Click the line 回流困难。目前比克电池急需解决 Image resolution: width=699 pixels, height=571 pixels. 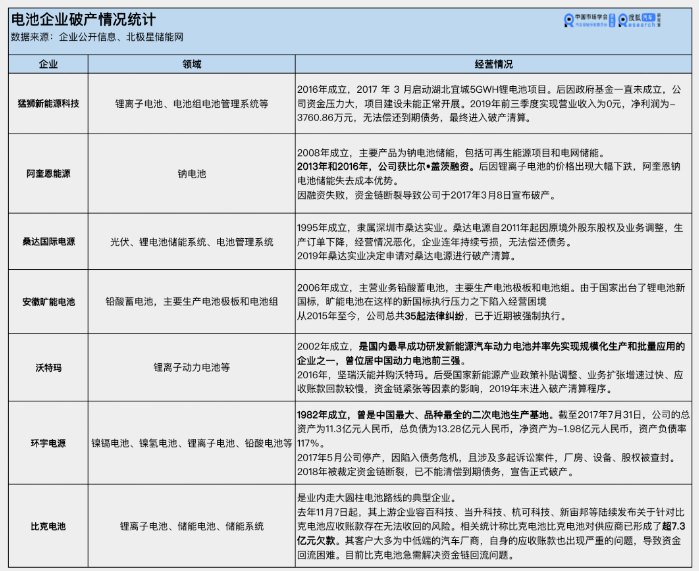point(406,555)
